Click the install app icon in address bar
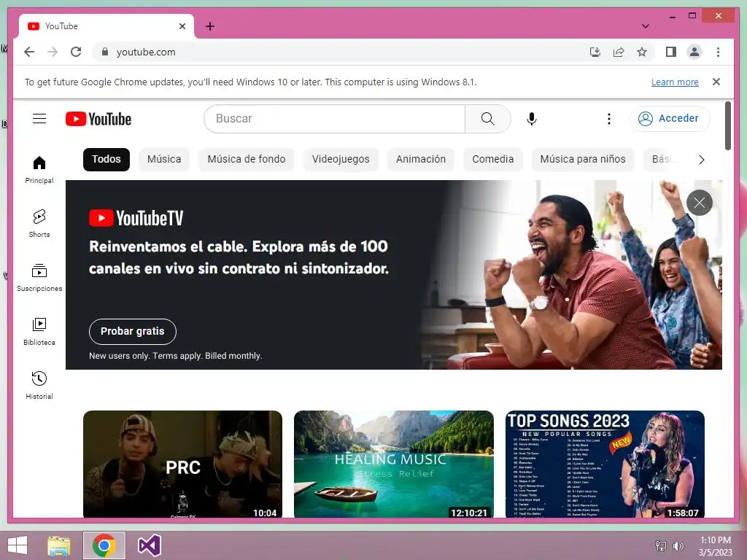747x560 pixels. (x=595, y=52)
